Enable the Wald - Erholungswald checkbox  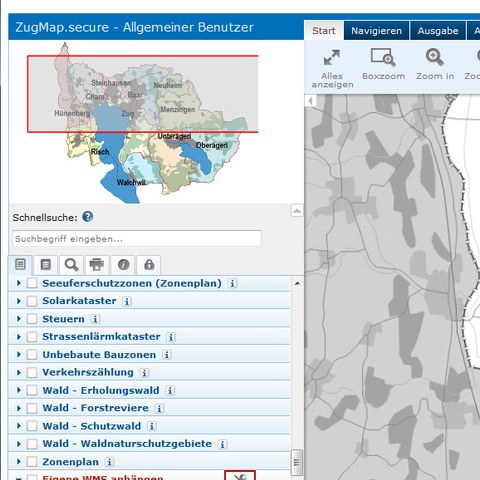click(x=32, y=390)
